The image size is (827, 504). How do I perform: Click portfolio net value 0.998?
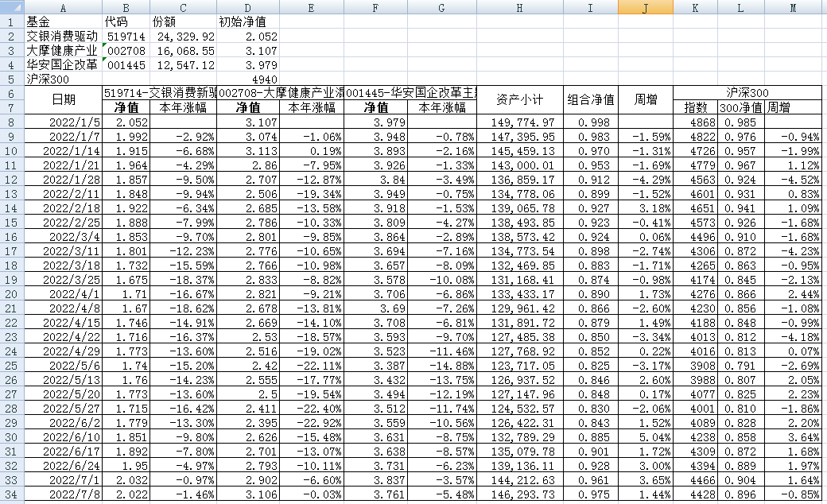point(590,122)
